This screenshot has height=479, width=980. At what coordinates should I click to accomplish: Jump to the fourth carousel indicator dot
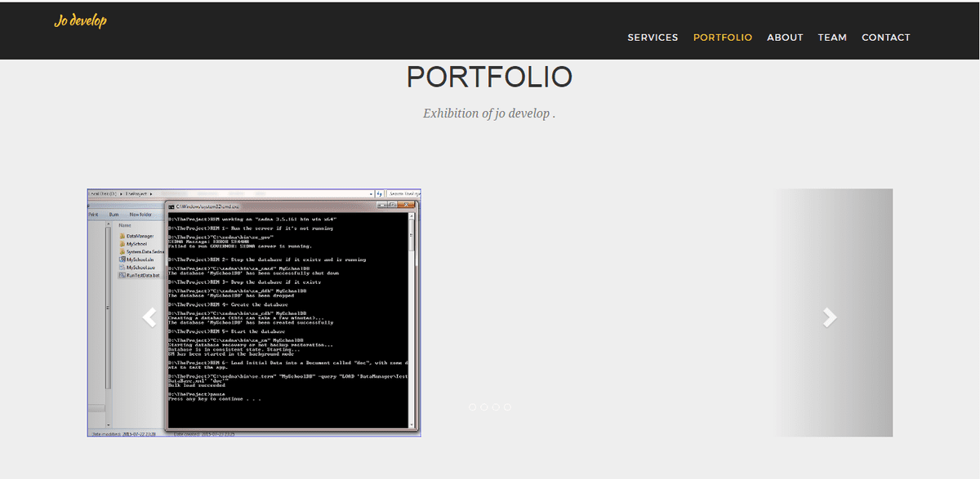(x=507, y=406)
